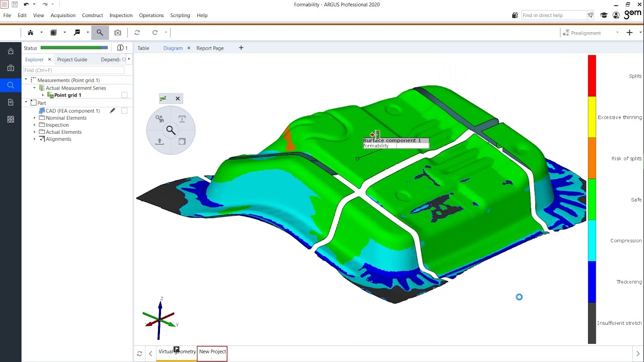
Task: Click the edit pencil beside CAD component
Action: (113, 111)
